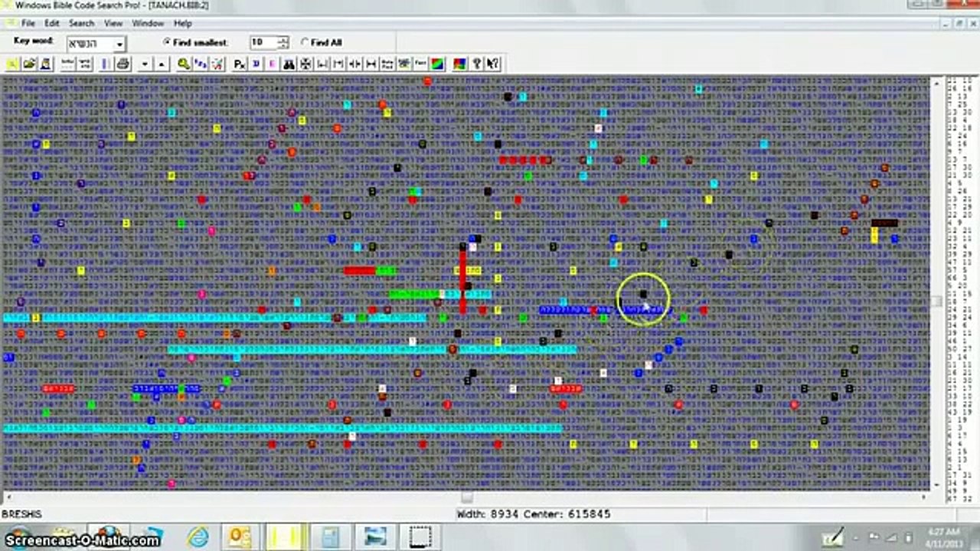
Task: Open the File menu
Action: pos(28,24)
